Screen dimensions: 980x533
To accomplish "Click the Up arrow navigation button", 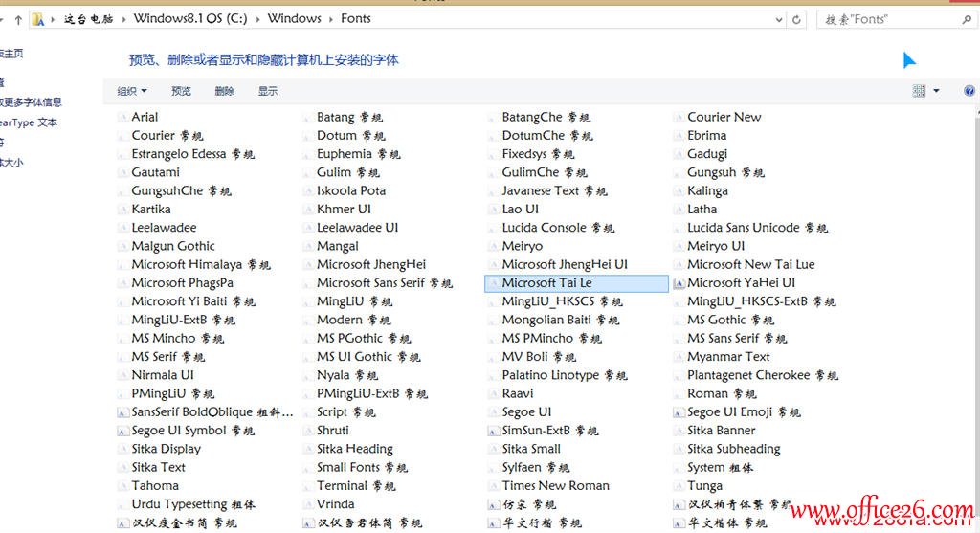I will click(18, 19).
